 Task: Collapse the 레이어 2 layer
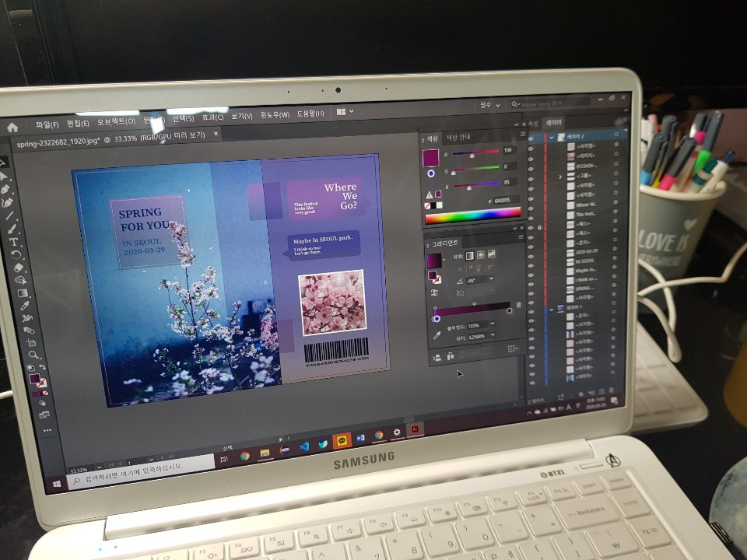tap(552, 138)
